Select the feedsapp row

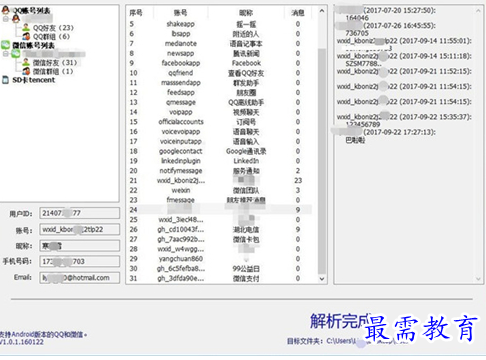220,92
